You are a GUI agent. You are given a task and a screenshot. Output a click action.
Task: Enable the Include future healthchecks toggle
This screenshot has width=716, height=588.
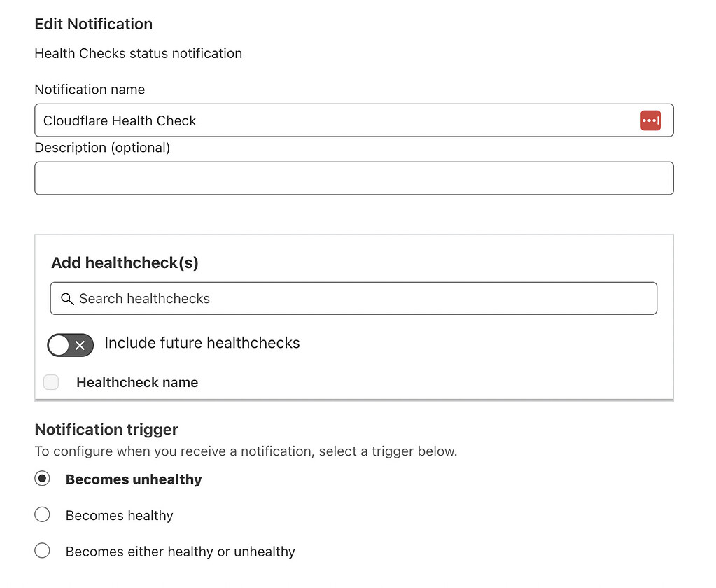(70, 345)
